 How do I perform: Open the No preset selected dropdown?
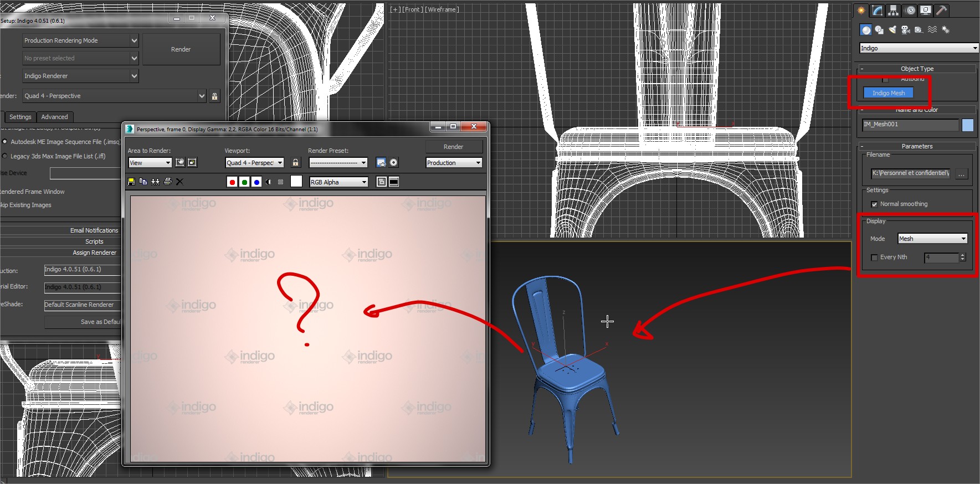click(x=80, y=58)
